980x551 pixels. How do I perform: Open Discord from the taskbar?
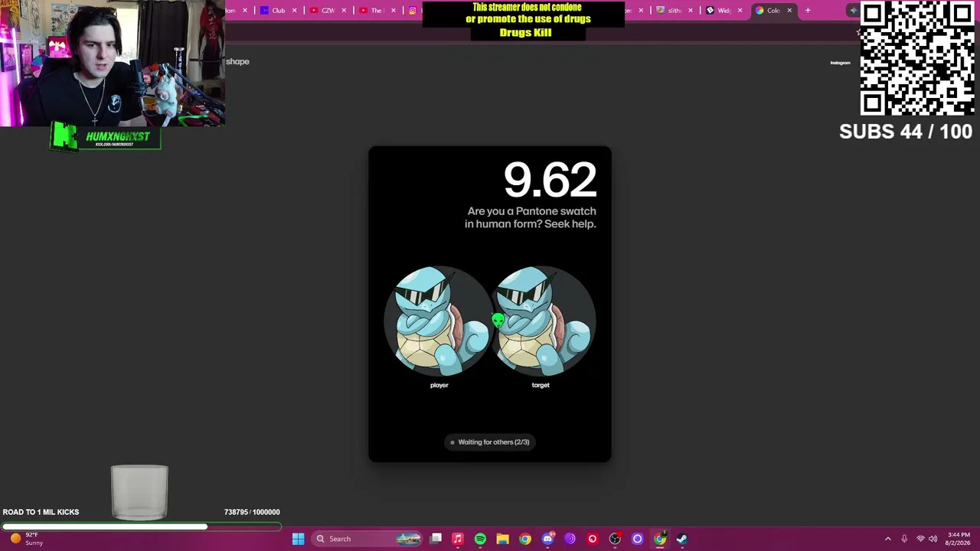pyautogui.click(x=547, y=539)
